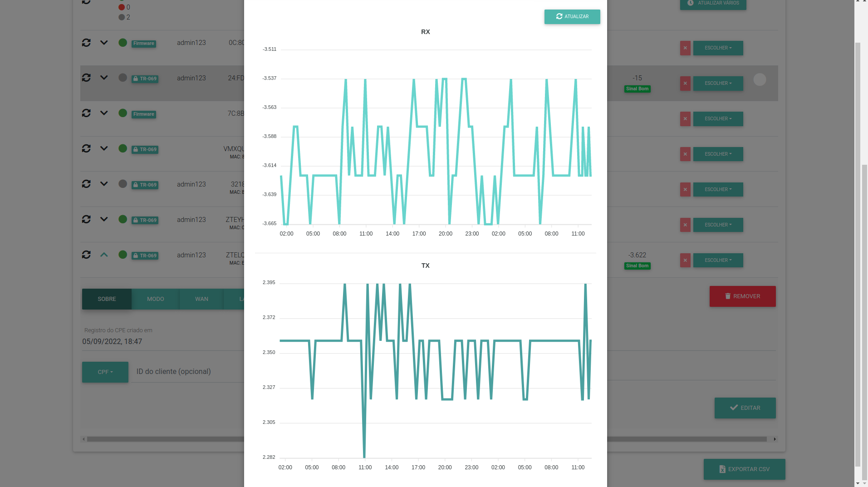Click the horizontal scrollbar right arrow
Screen dimensions: 868x487
(x=775, y=439)
